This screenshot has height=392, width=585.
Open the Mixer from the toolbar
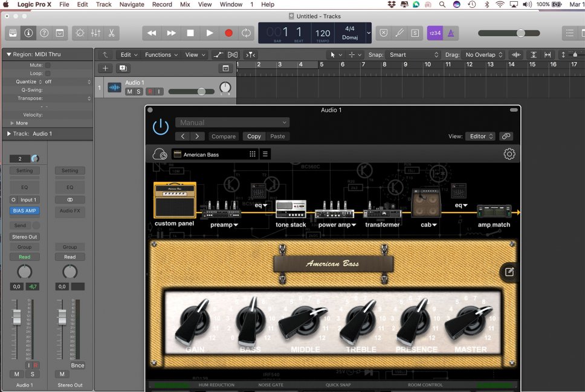tap(95, 33)
